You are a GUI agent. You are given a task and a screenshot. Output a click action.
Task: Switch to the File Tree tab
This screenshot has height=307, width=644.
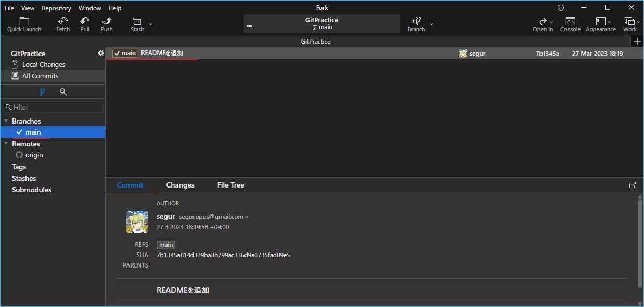[230, 185]
